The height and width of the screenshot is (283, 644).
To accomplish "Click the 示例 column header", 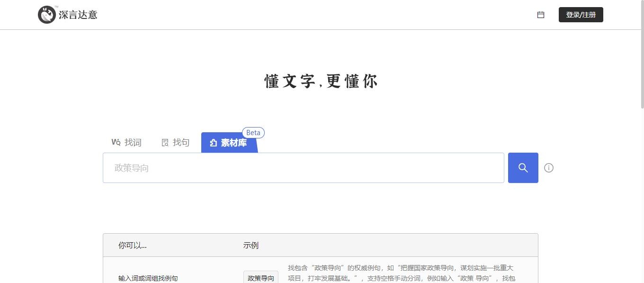I will pyautogui.click(x=251, y=246).
